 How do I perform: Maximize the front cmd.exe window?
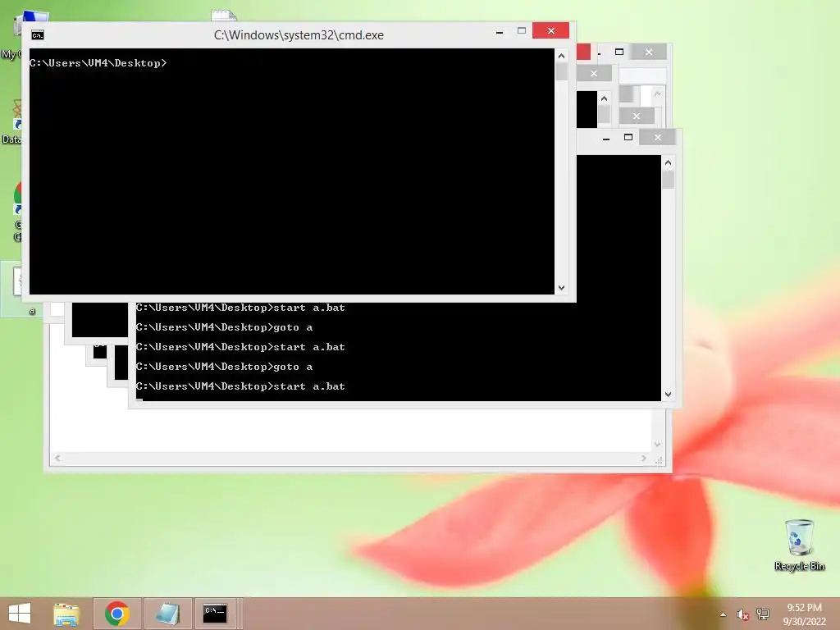[x=521, y=31]
